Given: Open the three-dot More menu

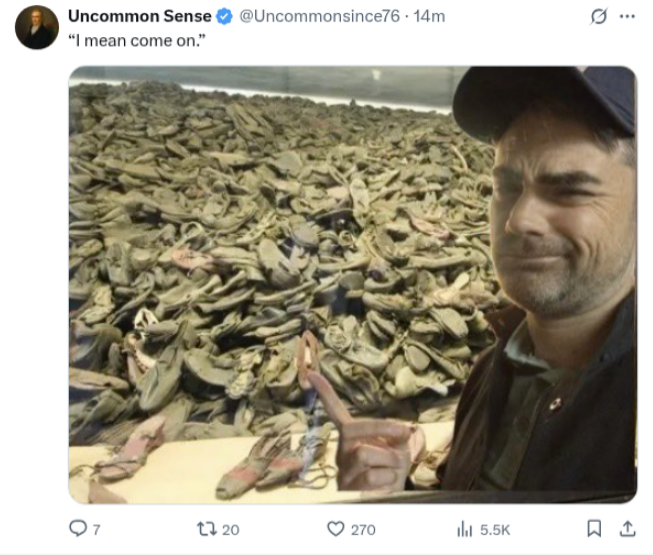Looking at the screenshot, I should (x=627, y=17).
